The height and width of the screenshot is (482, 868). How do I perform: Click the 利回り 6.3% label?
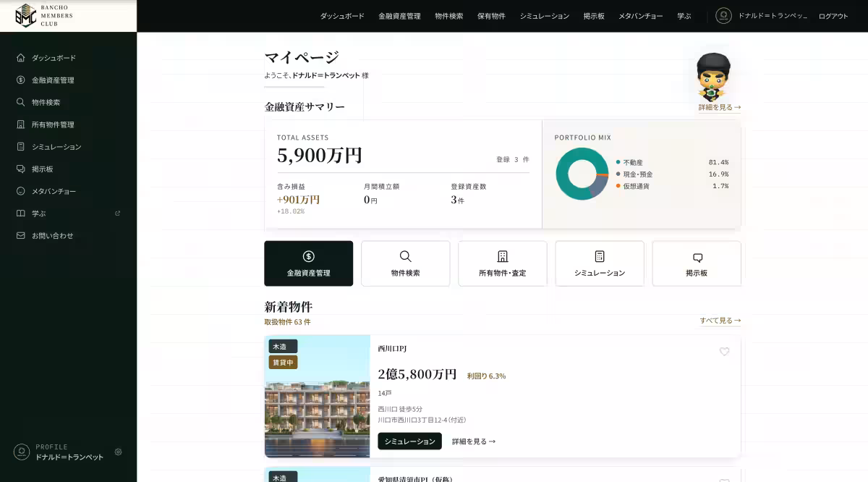pos(486,376)
